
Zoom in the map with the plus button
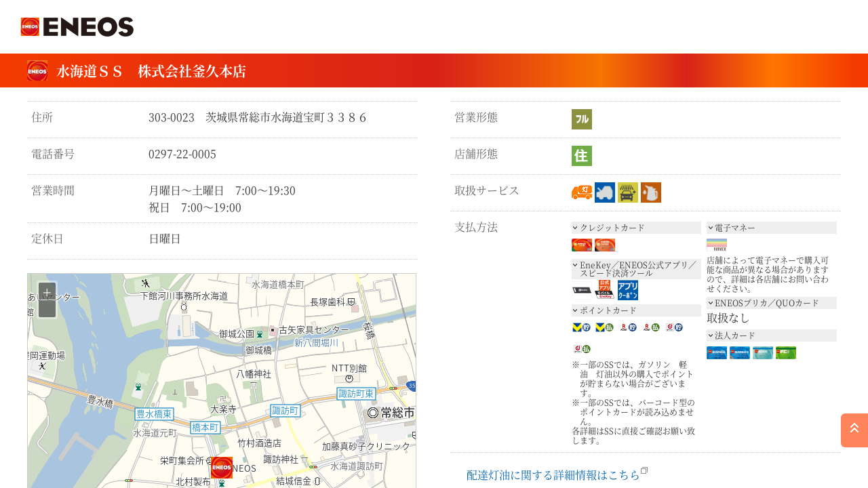point(47,292)
